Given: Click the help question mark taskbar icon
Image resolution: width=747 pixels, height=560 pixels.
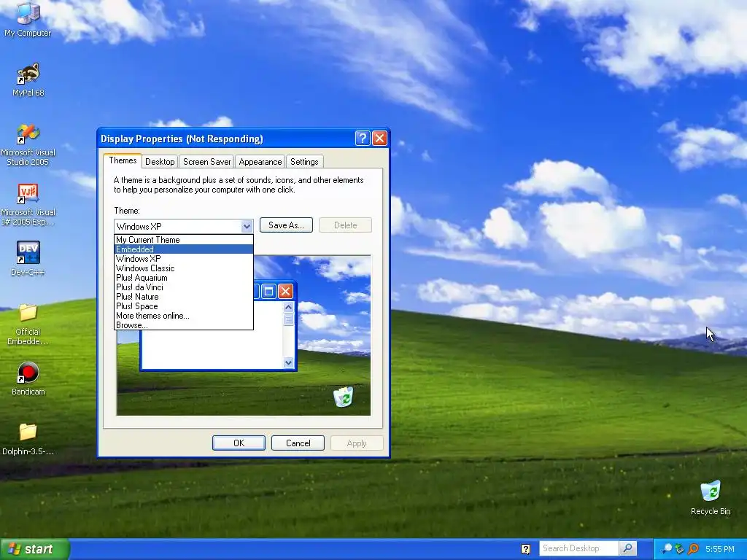Looking at the screenshot, I should [x=525, y=549].
